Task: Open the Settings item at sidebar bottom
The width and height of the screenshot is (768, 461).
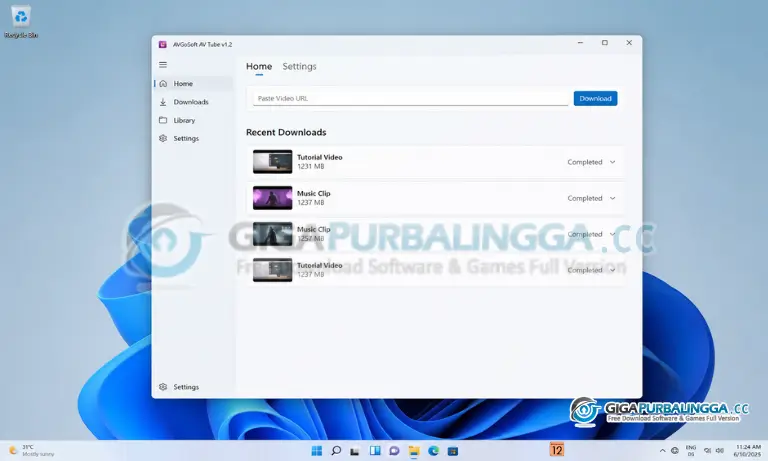Action: (193, 387)
